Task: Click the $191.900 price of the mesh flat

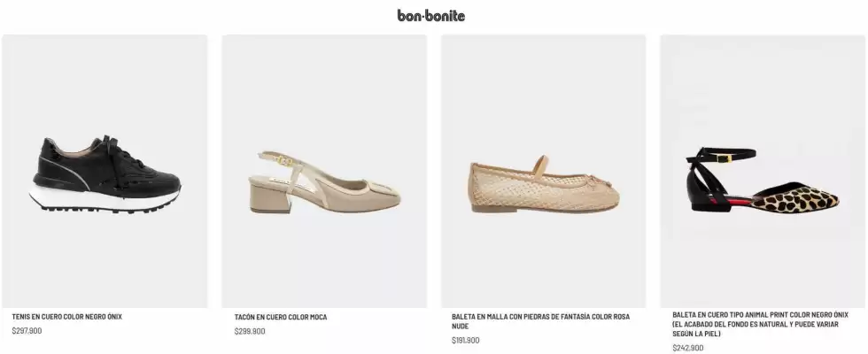Action: tap(466, 340)
